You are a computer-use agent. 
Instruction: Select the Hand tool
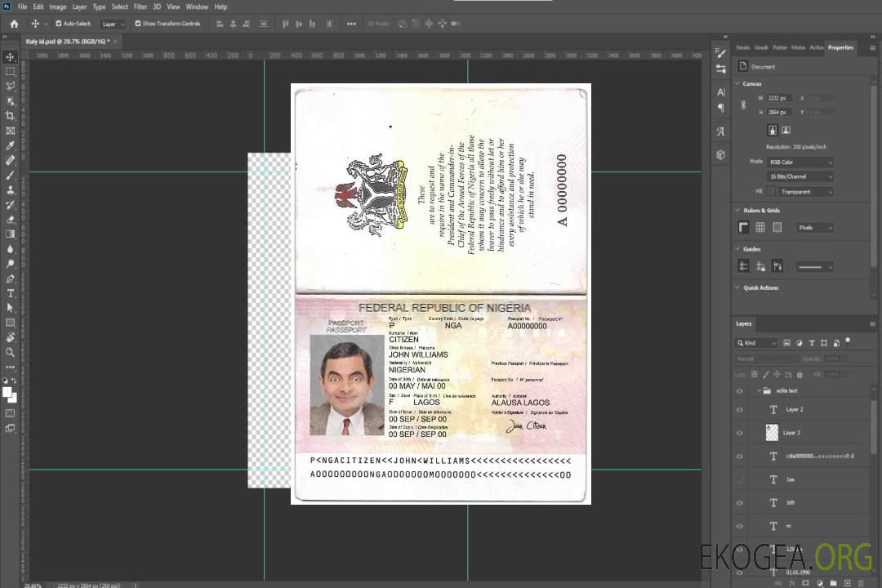coord(10,337)
